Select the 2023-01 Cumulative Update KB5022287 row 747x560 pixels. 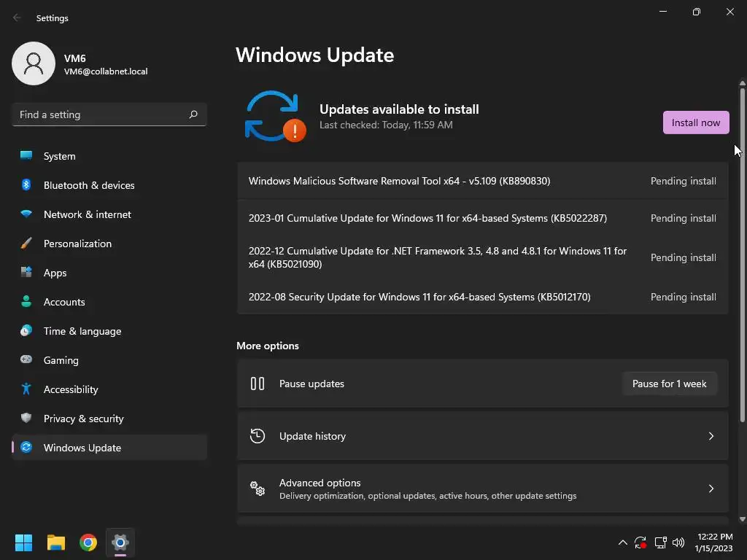click(x=482, y=218)
